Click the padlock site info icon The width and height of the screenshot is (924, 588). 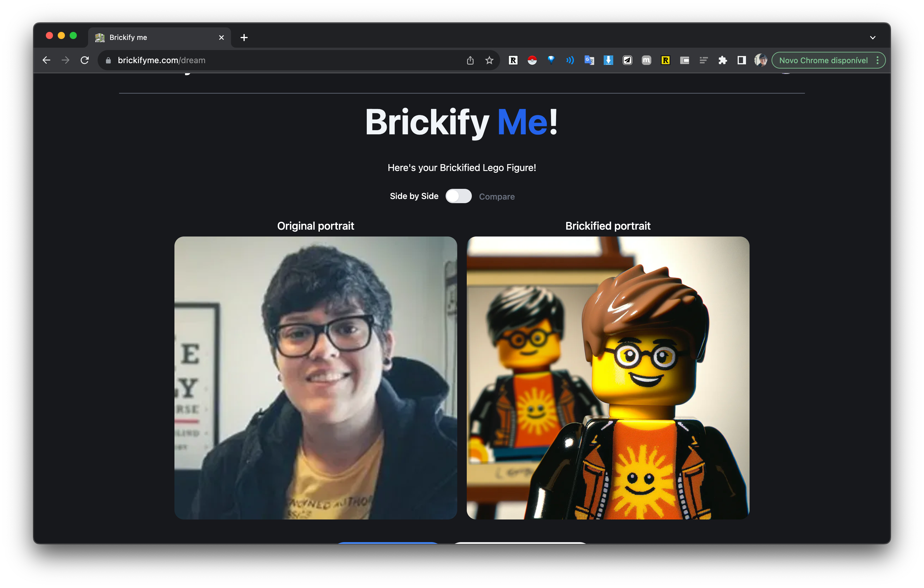pos(108,60)
